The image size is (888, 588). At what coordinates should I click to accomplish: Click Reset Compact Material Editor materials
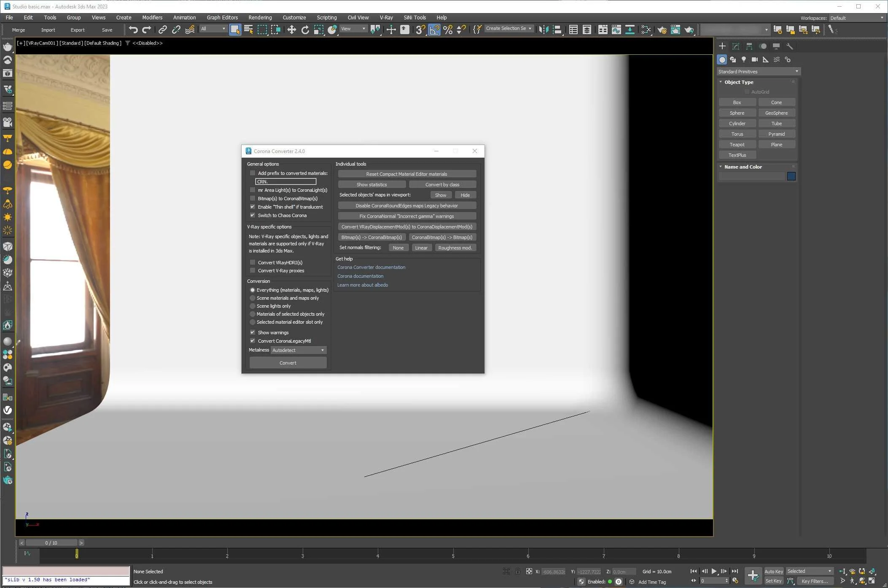pos(407,174)
